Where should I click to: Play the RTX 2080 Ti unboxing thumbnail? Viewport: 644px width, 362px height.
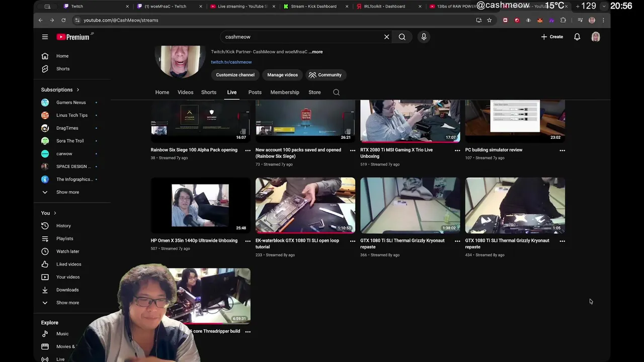click(x=410, y=121)
